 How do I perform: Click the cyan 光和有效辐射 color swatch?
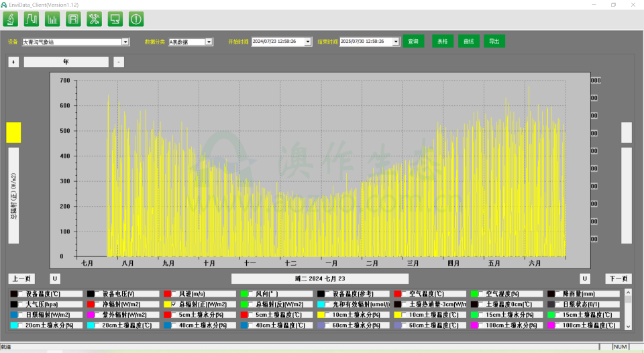tap(321, 305)
